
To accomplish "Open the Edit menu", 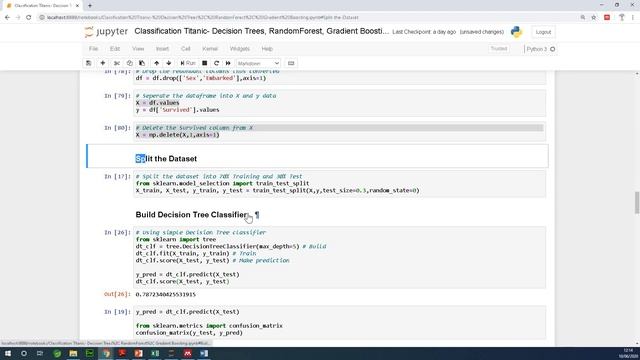I will (x=115, y=49).
